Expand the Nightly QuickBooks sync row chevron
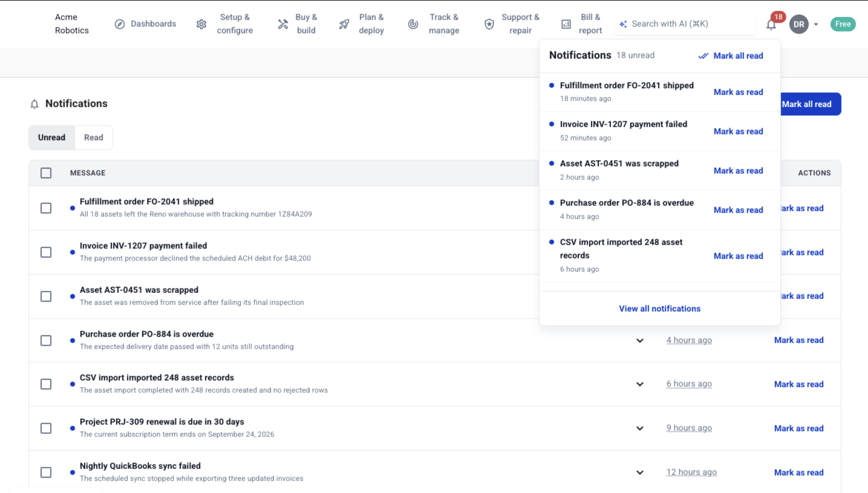 [640, 472]
